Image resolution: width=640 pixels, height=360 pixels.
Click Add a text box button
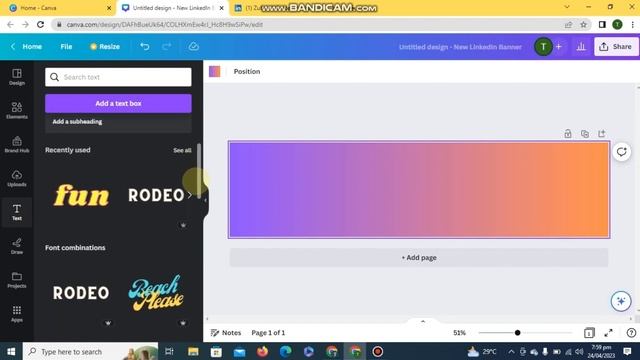(118, 103)
